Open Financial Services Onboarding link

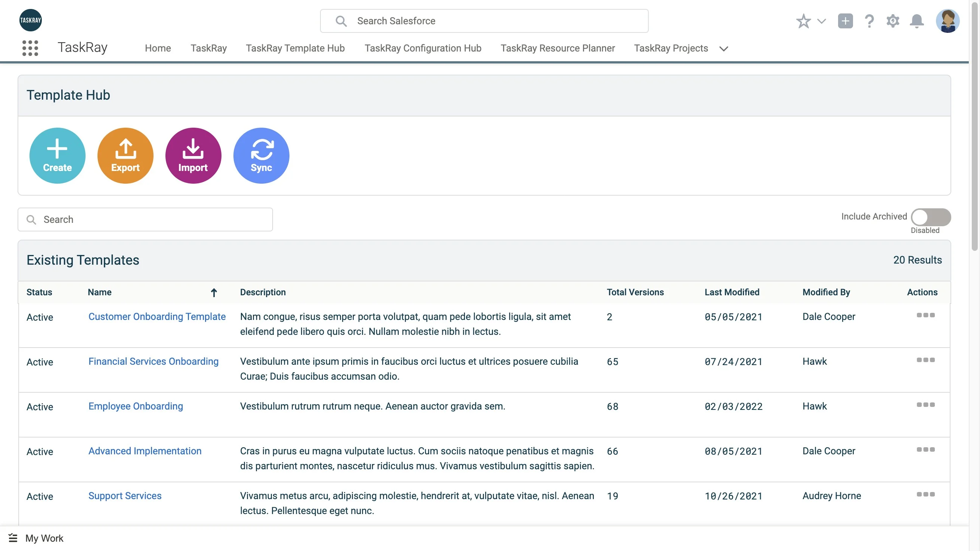(x=153, y=361)
